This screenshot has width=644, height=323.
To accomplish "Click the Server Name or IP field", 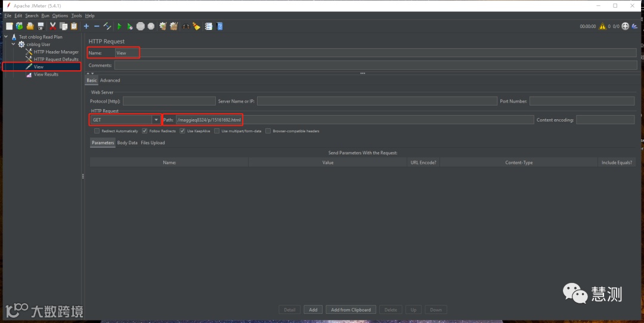I will 377,101.
